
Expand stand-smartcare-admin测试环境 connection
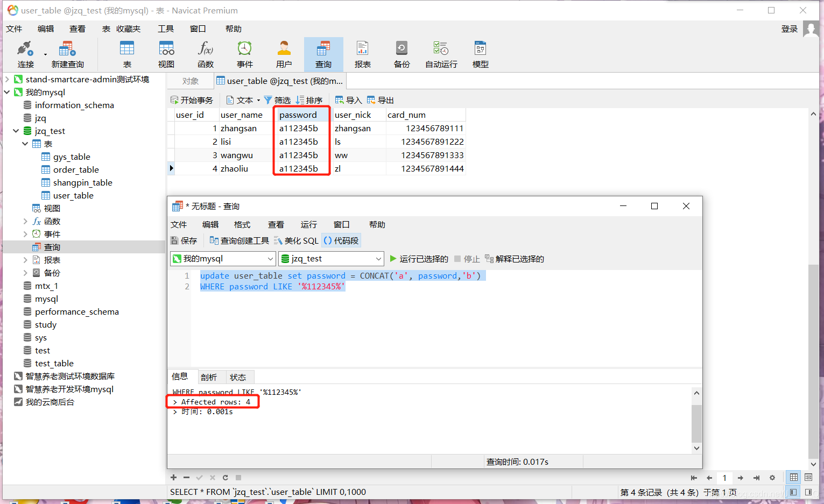pyautogui.click(x=7, y=79)
